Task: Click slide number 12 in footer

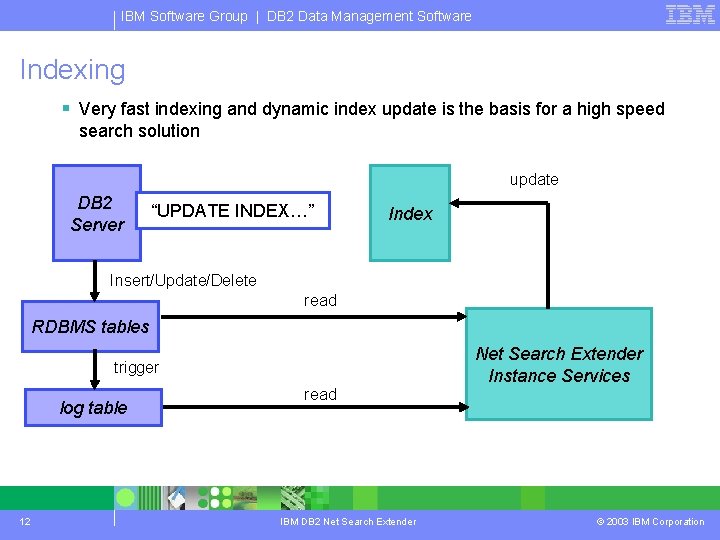Action: pyautogui.click(x=25, y=522)
